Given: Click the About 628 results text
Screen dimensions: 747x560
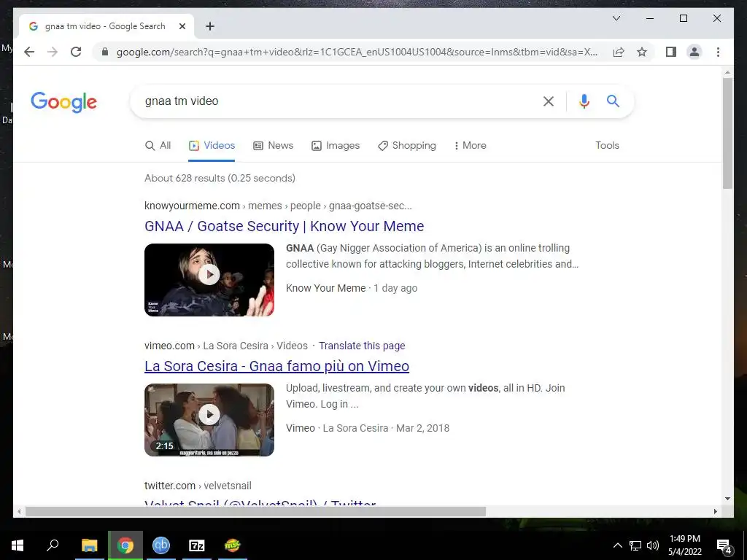Looking at the screenshot, I should coord(220,178).
